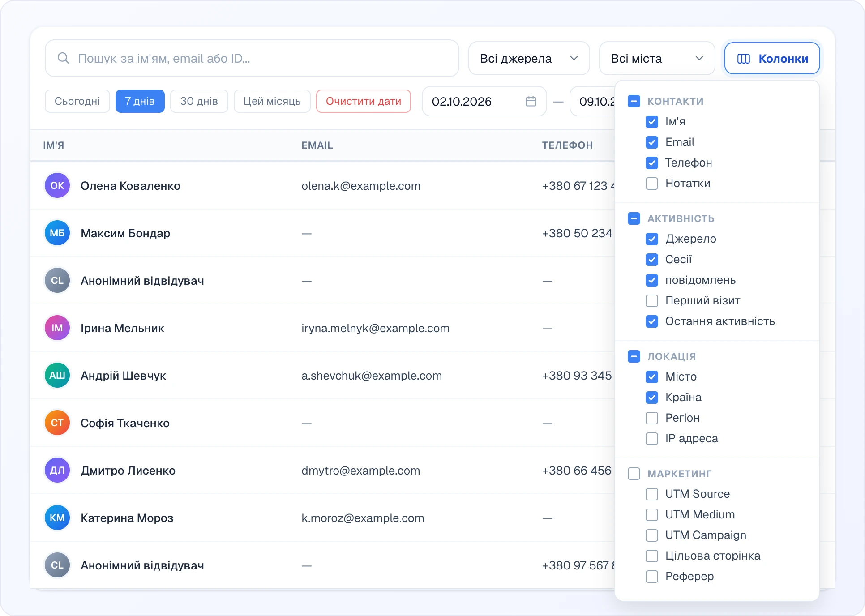Sort by the Email column header
The image size is (865, 616).
[317, 145]
